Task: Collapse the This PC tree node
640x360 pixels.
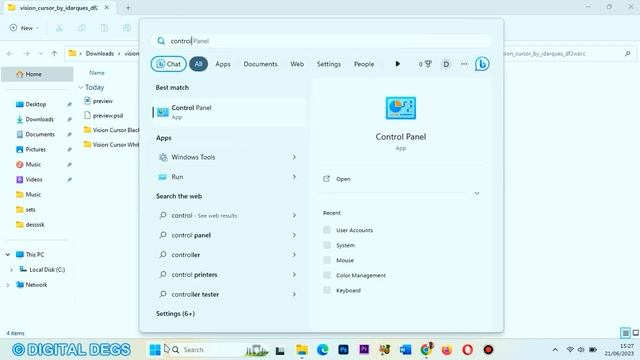Action: (x=7, y=254)
